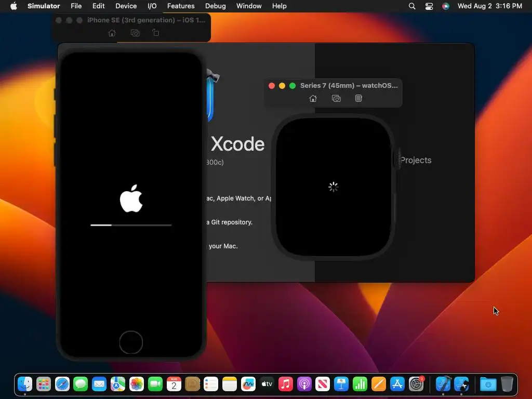Screen dimensions: 532x399
Task: Open the Help menu
Action: pyautogui.click(x=279, y=6)
